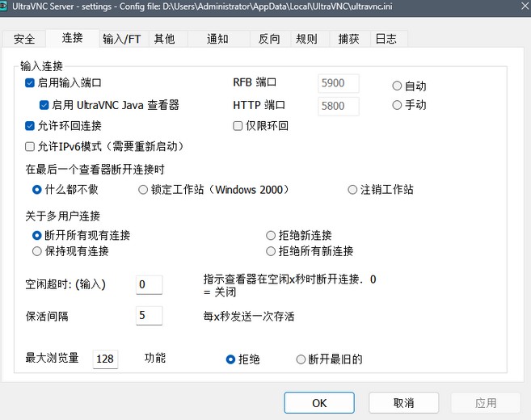Click the 每x秒发送一次存活 description text
531x420 pixels.
click(249, 317)
